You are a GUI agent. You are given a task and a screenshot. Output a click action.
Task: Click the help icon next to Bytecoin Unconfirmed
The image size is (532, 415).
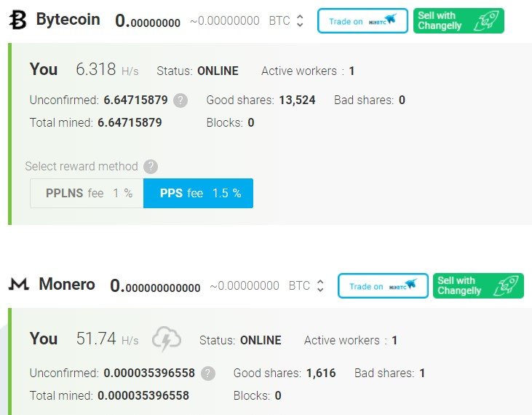point(180,100)
